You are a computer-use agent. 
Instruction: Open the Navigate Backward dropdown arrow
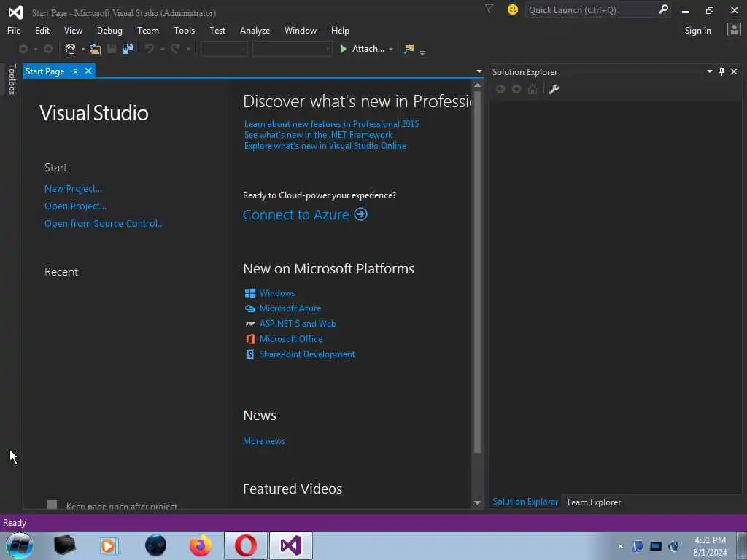[x=35, y=49]
